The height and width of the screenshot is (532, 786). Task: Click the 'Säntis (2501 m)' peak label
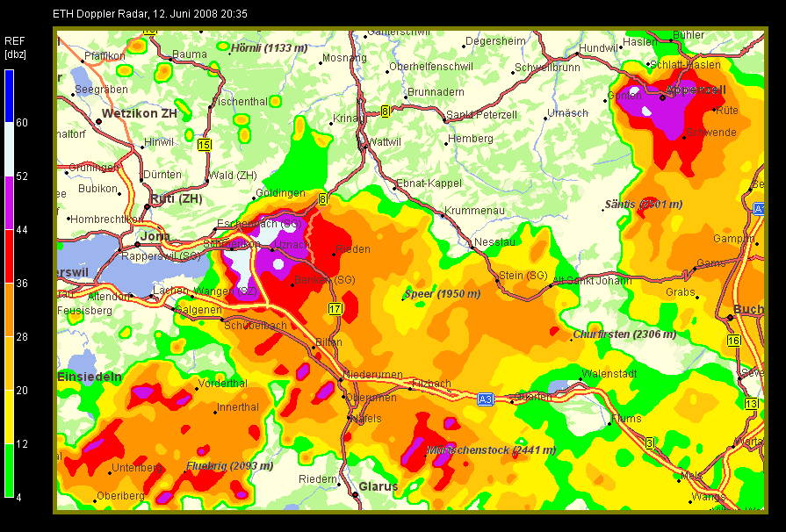pos(643,205)
